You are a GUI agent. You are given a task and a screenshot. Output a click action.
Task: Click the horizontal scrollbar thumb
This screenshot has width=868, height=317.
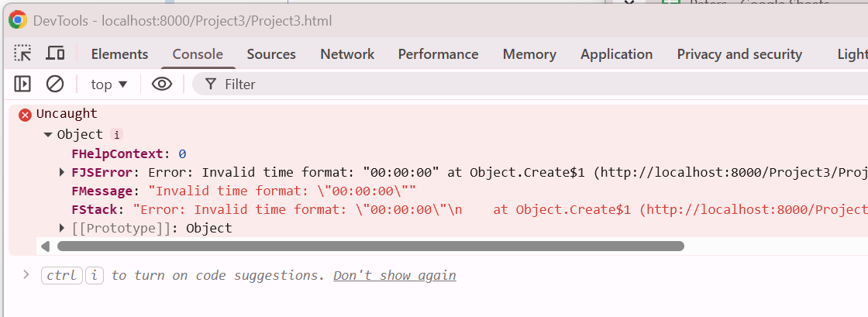point(370,246)
